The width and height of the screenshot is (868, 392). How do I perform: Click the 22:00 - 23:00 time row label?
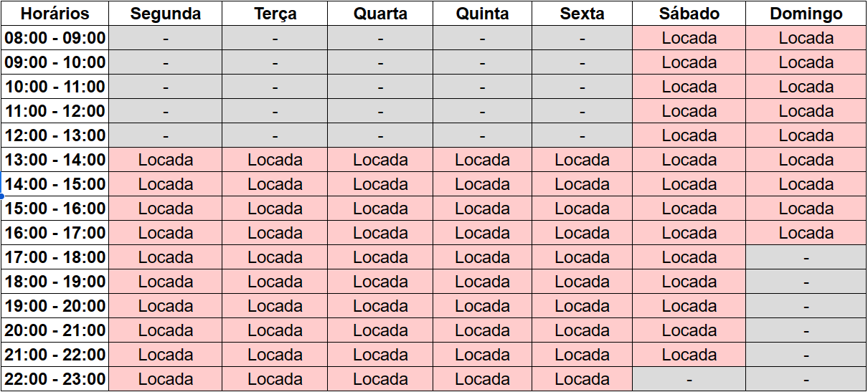pyautogui.click(x=55, y=379)
